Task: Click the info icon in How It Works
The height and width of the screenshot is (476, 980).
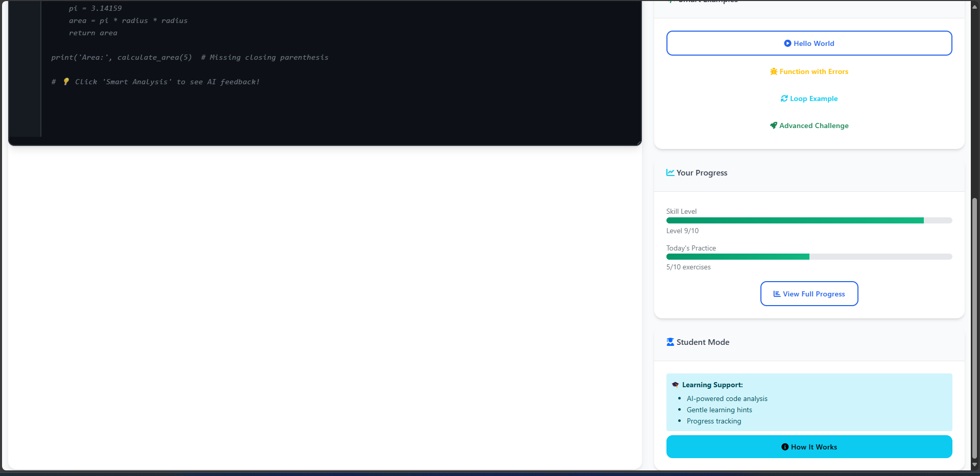Action: [785, 447]
